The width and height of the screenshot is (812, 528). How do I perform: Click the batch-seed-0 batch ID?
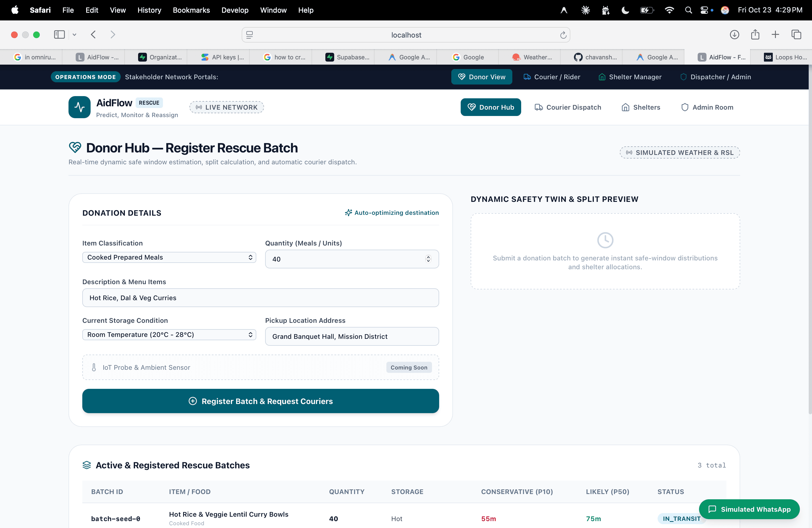tap(116, 519)
